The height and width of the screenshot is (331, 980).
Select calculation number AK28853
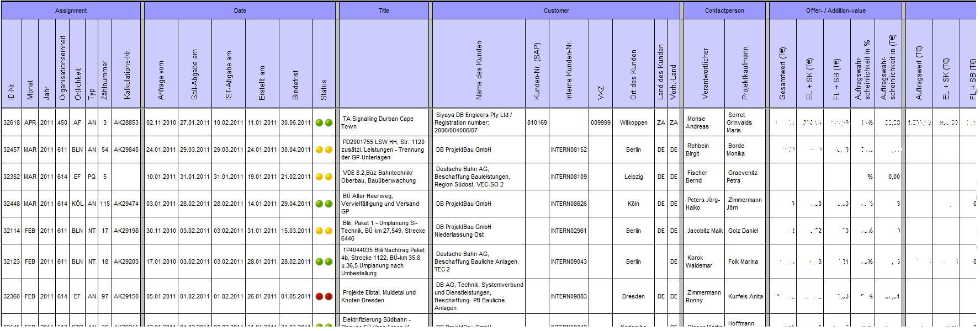click(x=126, y=122)
